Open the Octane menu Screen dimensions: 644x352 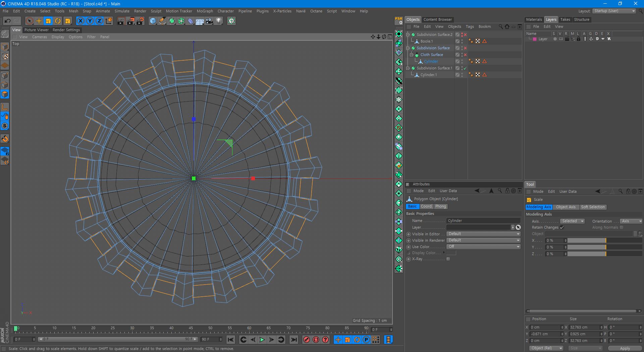[316, 11]
